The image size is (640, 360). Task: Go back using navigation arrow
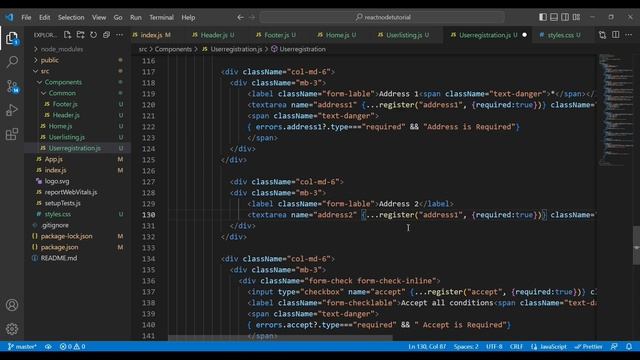tap(240, 17)
